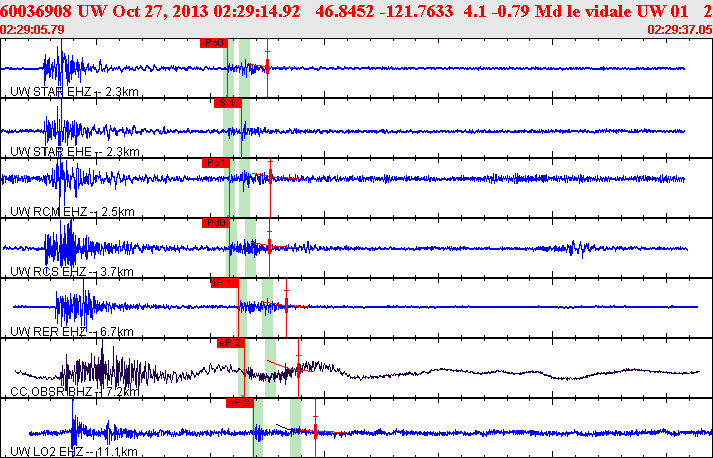This screenshot has height=458, width=713.
Task: Select the red coda marker on RER EHZ trace
Action: pos(286,305)
